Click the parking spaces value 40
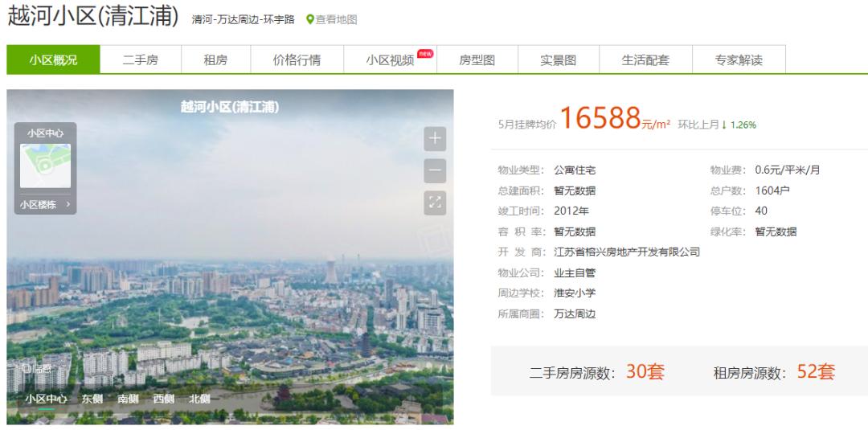The height and width of the screenshot is (430, 868). coord(761,211)
